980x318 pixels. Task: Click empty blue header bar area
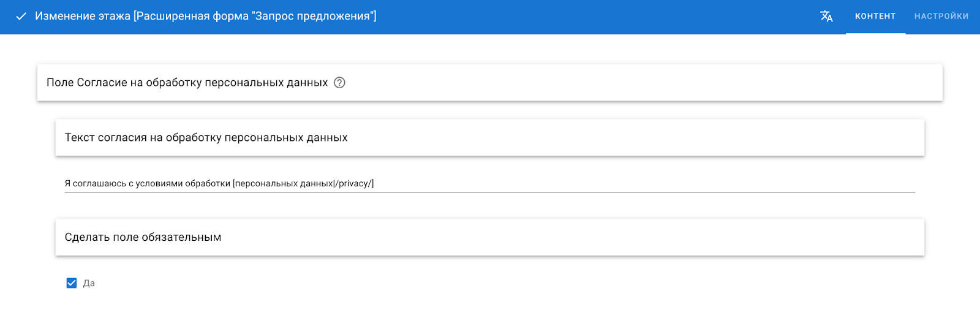(x=582, y=17)
